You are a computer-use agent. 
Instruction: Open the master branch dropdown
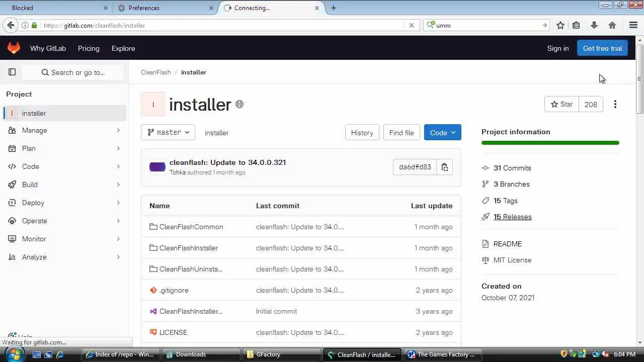tap(168, 132)
